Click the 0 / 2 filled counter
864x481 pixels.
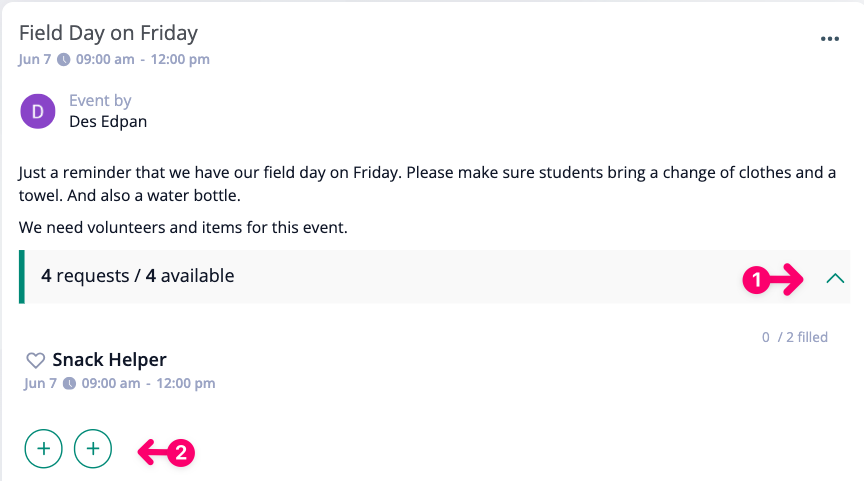(795, 337)
